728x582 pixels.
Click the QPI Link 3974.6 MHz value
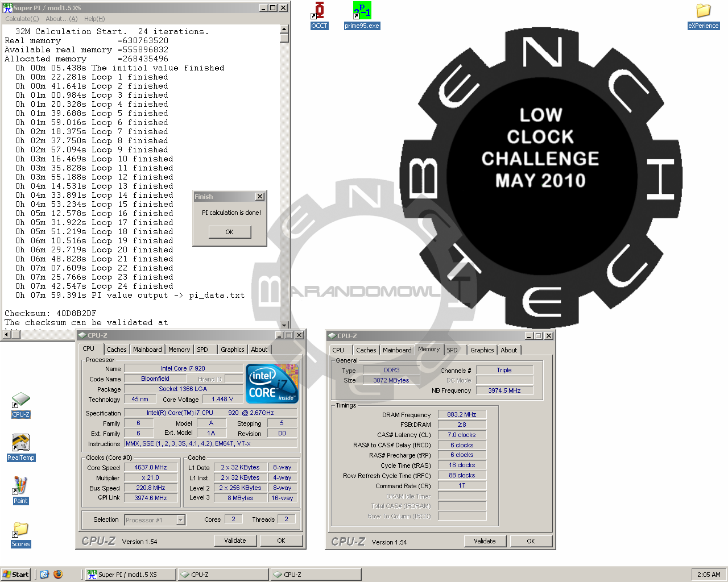[x=151, y=498]
